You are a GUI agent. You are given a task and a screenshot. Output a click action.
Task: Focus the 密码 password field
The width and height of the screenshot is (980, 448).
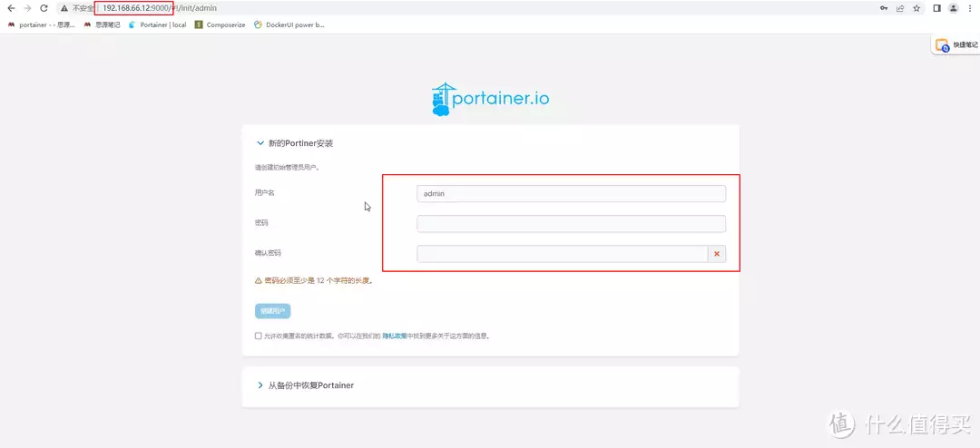pos(572,224)
